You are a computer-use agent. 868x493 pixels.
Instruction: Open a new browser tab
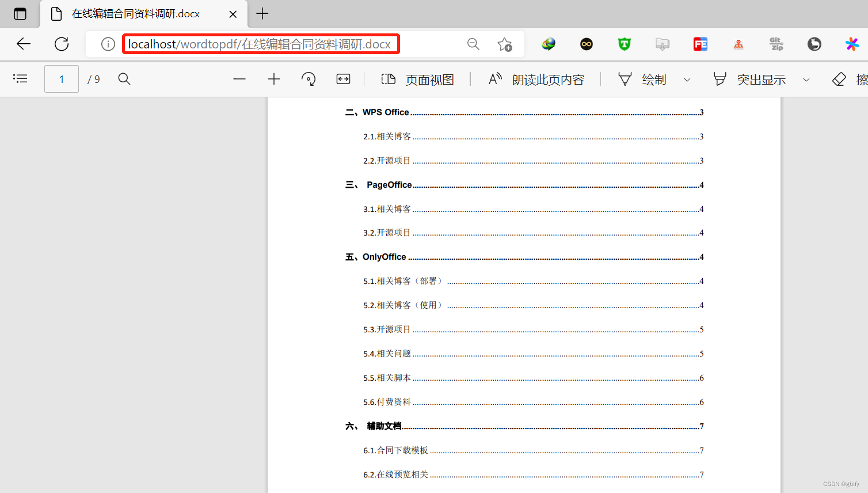[x=262, y=13]
